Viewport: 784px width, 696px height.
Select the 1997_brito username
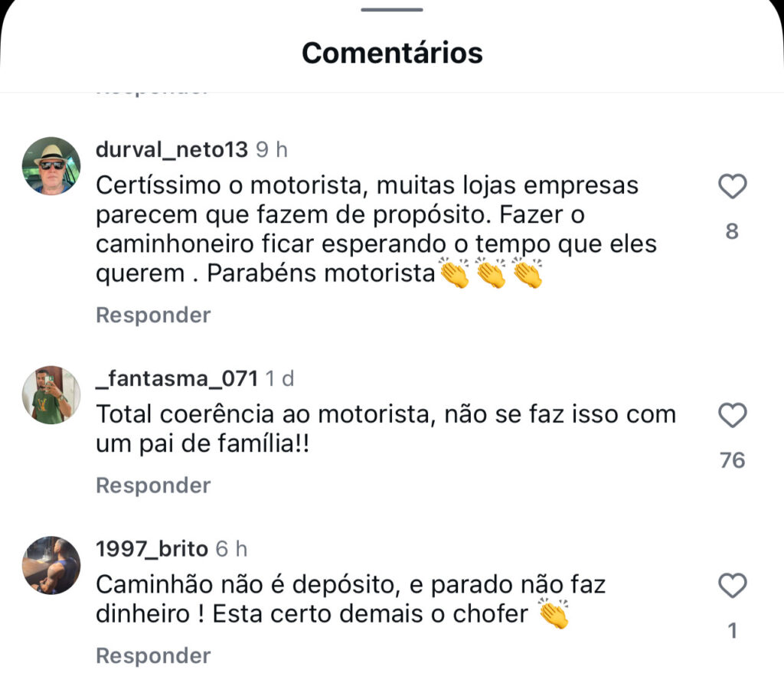click(152, 549)
